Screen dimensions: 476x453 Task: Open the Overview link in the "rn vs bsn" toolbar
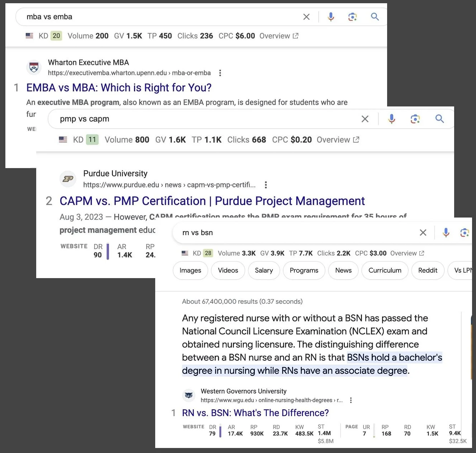pyautogui.click(x=407, y=253)
